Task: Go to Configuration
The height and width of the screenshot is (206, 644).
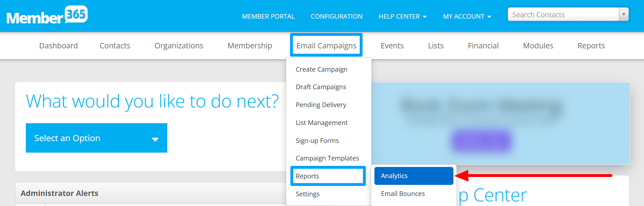Action: [336, 16]
